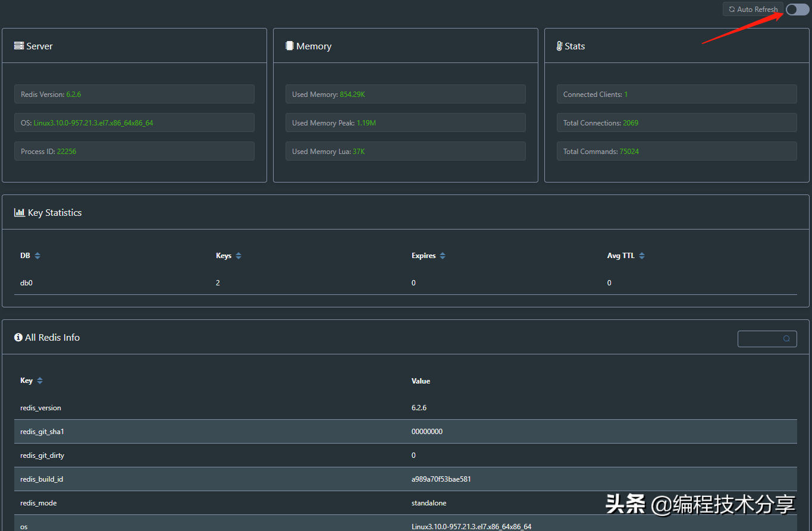Select the Redis Version 6.2.6 field
This screenshot has width=812, height=531.
point(134,94)
